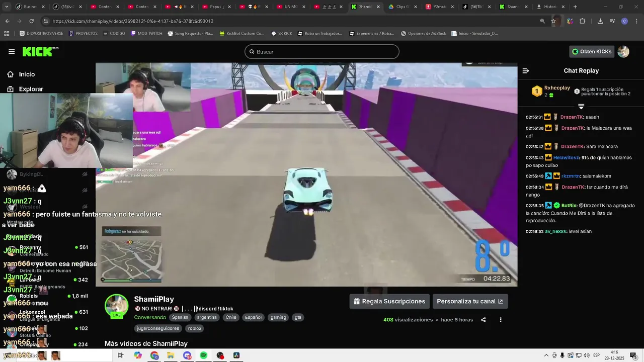Click the Obtén KICKs button
The width and height of the screenshot is (644, 362).
(x=592, y=51)
